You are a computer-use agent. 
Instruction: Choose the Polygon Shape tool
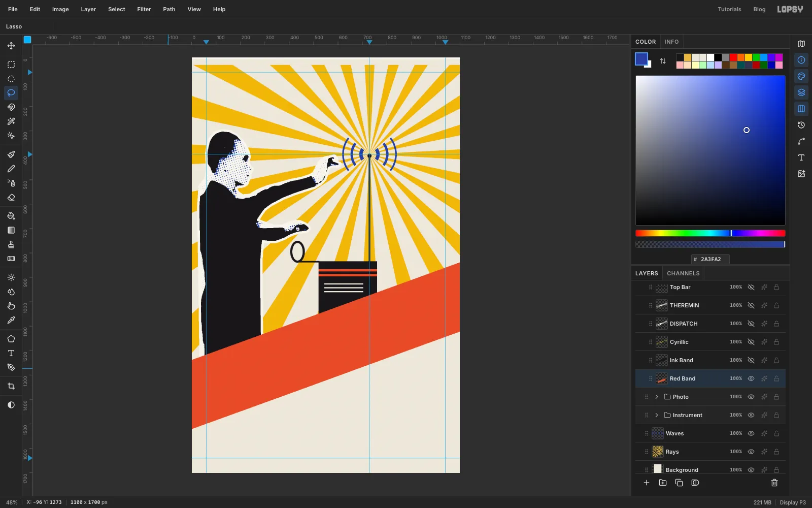[11, 339]
